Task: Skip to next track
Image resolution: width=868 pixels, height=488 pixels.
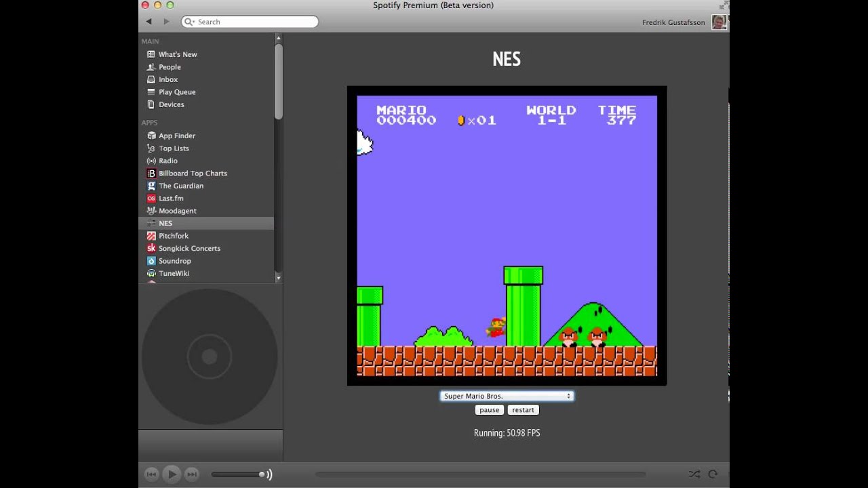Action: click(192, 474)
